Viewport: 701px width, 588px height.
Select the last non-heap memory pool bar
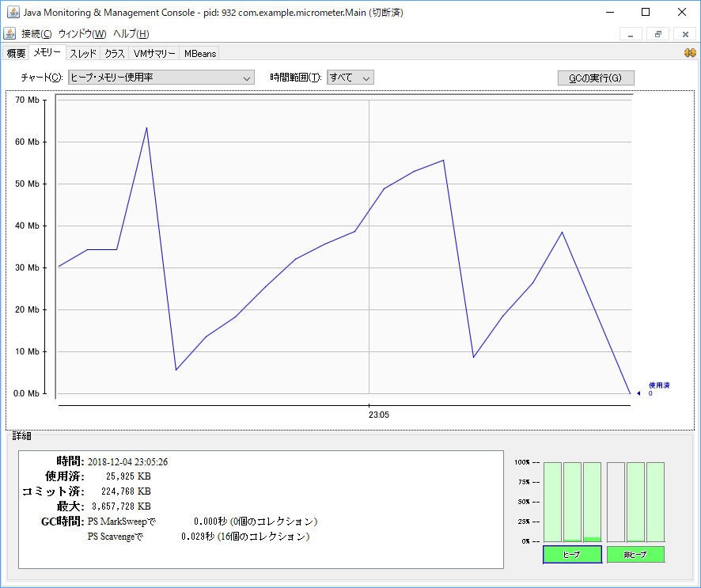[655, 502]
